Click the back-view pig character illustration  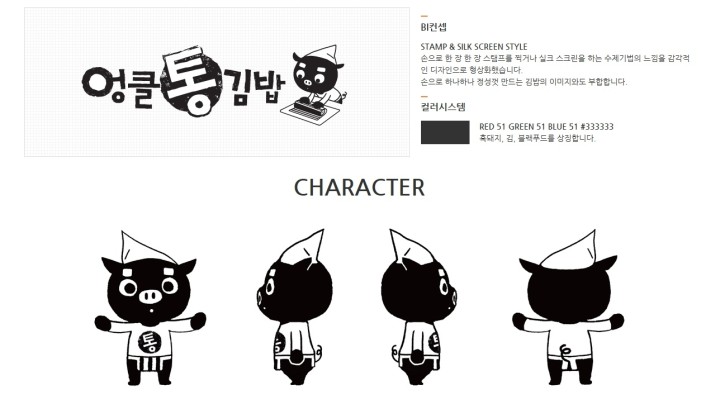(568, 307)
